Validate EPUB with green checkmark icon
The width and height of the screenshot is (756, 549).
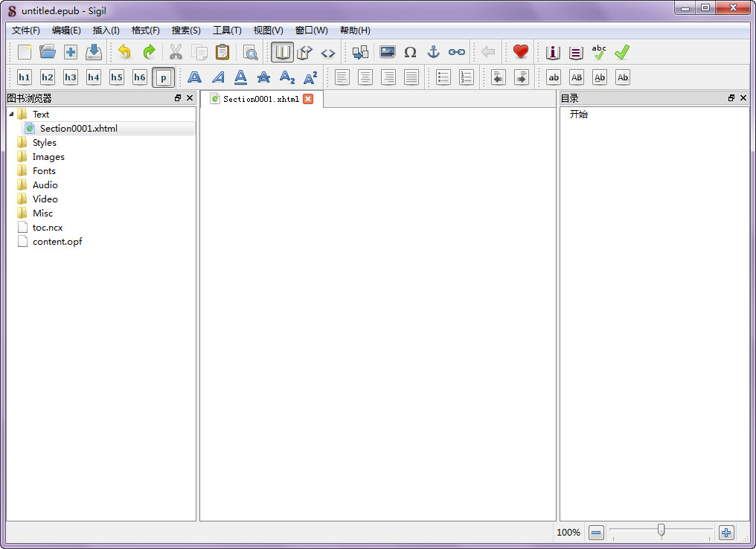pos(622,52)
